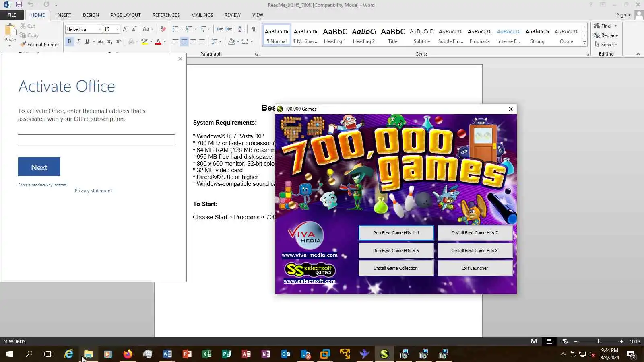Open the Font size dropdown
The width and height of the screenshot is (644, 362).
(117, 29)
